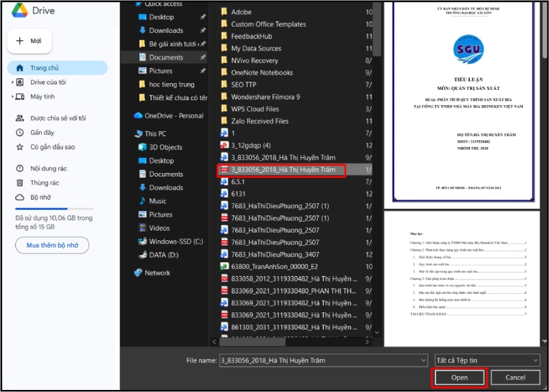Select the file named 6.5.1
Viewport: 549px width, 392px height.
point(237,182)
